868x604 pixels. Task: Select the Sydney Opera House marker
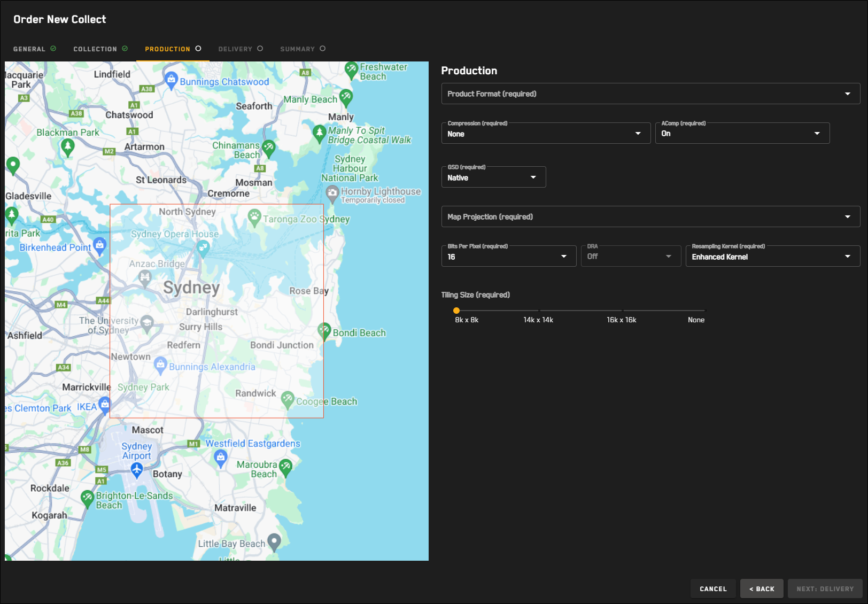coord(203,247)
